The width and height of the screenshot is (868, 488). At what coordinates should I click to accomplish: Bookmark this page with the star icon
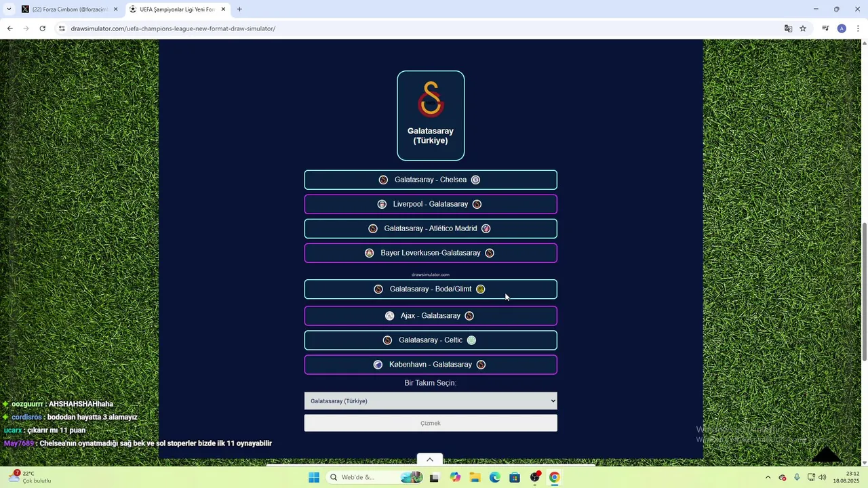[803, 28]
